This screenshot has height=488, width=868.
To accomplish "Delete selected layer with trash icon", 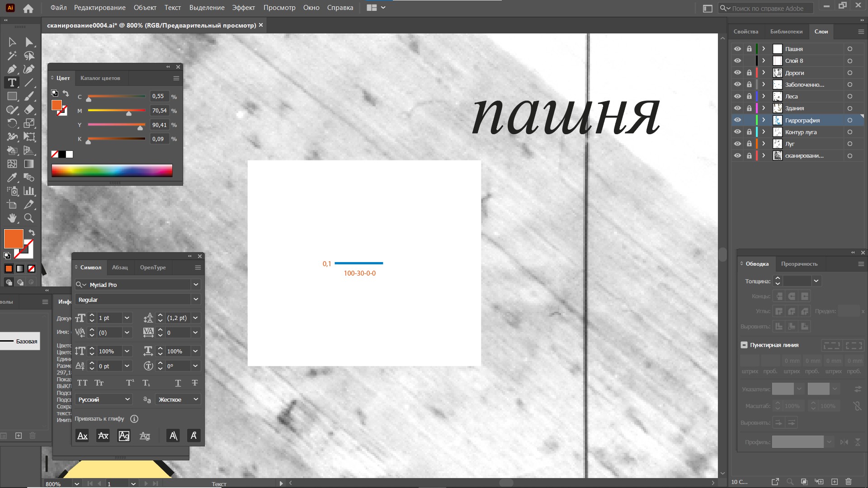I will pyautogui.click(x=849, y=482).
